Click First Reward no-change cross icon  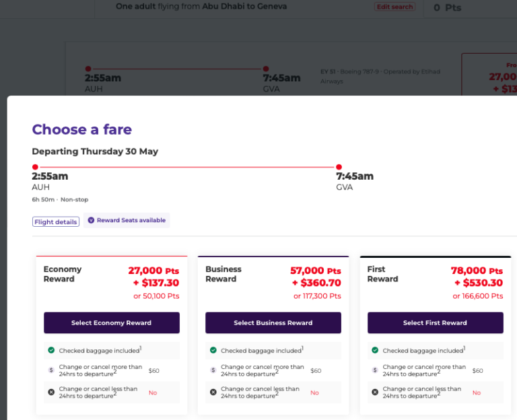coord(375,392)
